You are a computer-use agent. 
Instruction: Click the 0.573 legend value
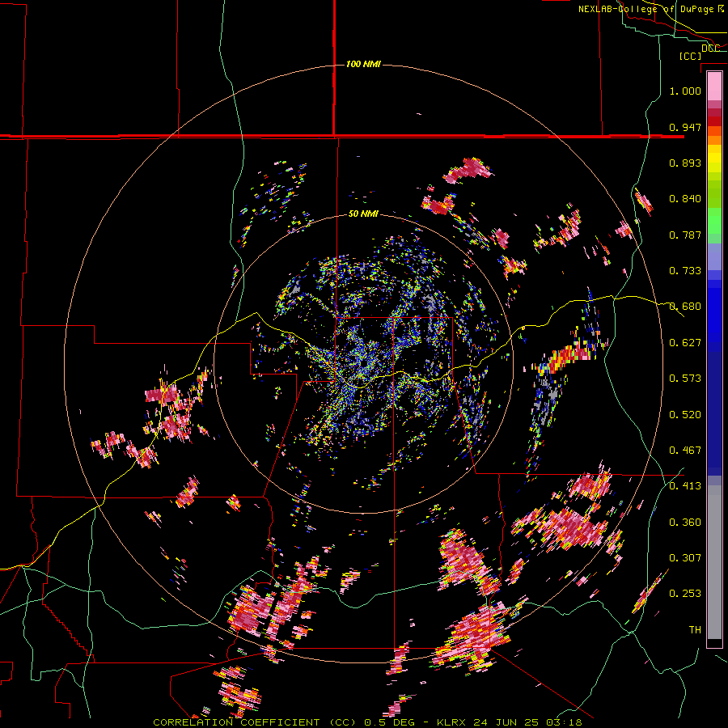click(685, 379)
